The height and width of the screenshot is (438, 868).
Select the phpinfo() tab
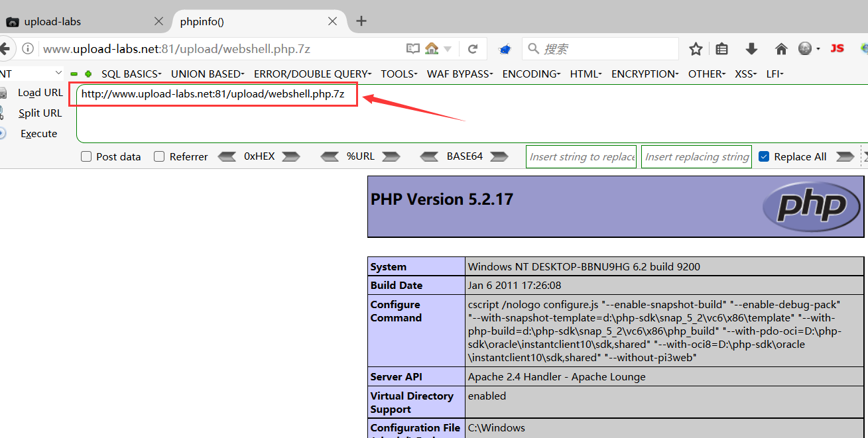pos(259,21)
